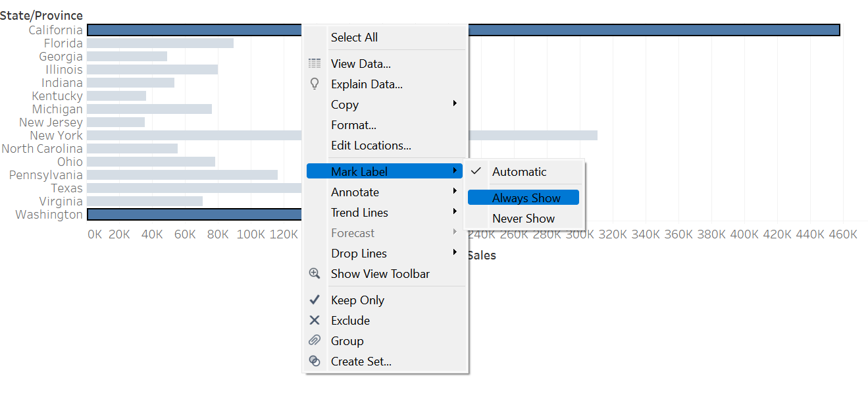Screen dimensions: 868x405
Task: Select the Michigan sales bar
Action: coord(149,109)
